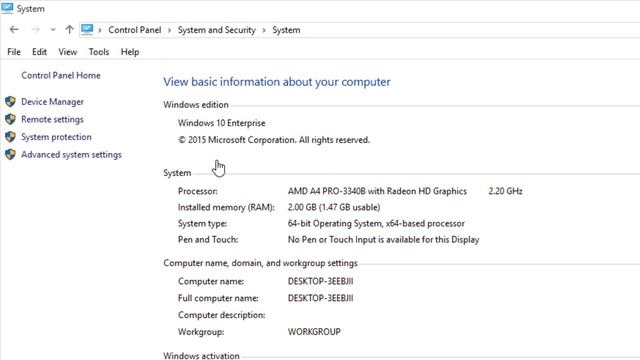Viewport: 640px width, 360px height.
Task: Click the Pen and Touch label
Action: (x=208, y=240)
